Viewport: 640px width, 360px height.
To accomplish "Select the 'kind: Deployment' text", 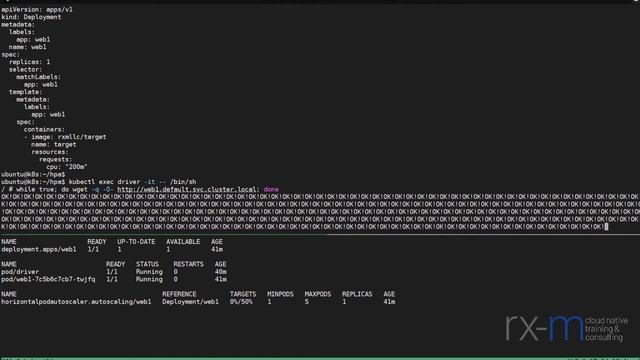I will (x=31, y=17).
